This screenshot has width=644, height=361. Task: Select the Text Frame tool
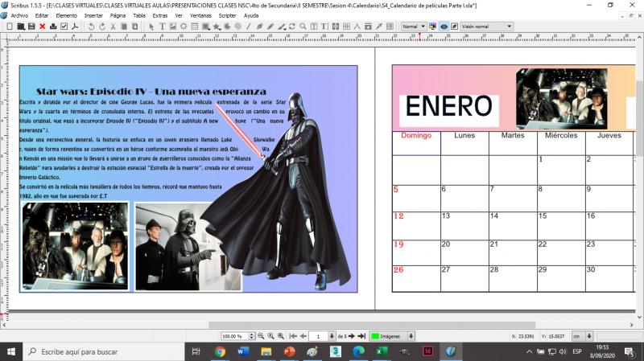(163, 27)
